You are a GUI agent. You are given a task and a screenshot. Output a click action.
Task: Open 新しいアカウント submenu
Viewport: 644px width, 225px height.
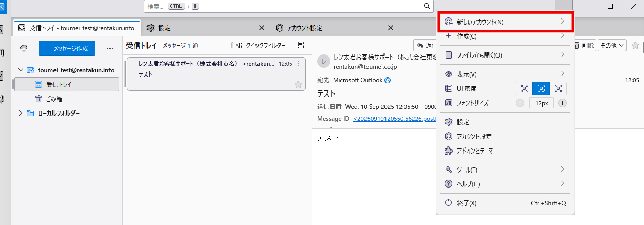click(505, 22)
